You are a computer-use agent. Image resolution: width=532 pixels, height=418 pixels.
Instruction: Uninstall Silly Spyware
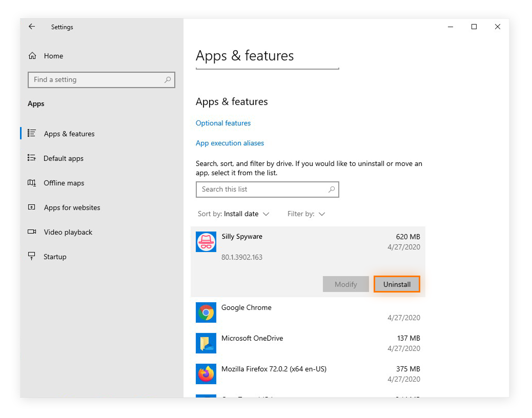click(397, 284)
